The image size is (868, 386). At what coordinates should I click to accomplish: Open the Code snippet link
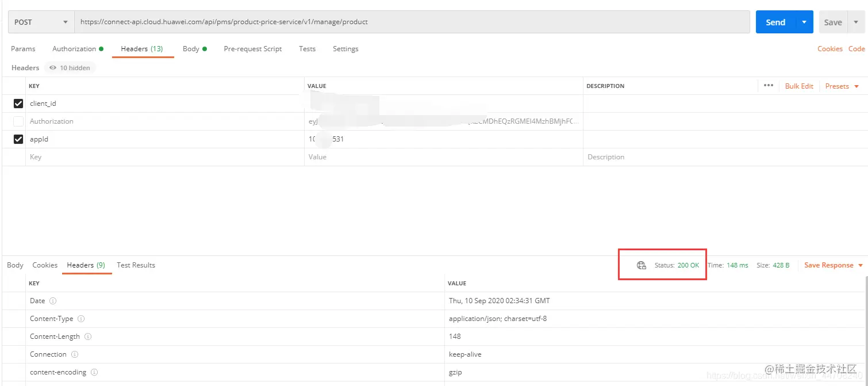(857, 49)
